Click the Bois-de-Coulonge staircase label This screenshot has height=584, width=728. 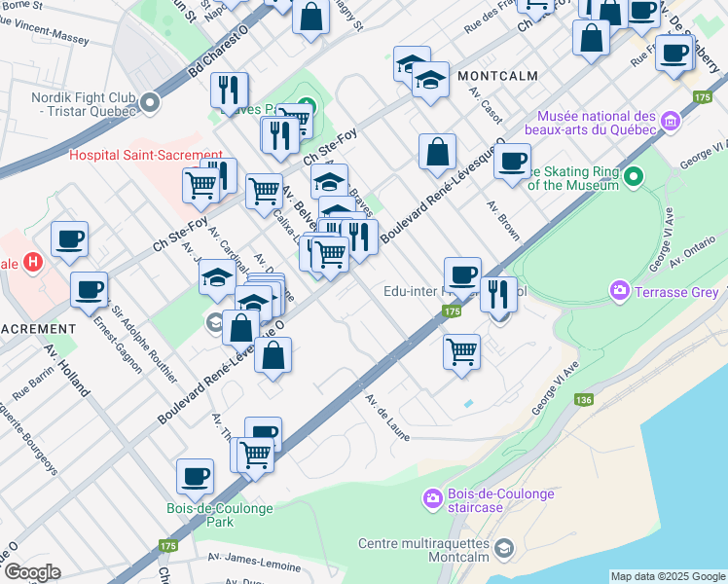tap(500, 500)
